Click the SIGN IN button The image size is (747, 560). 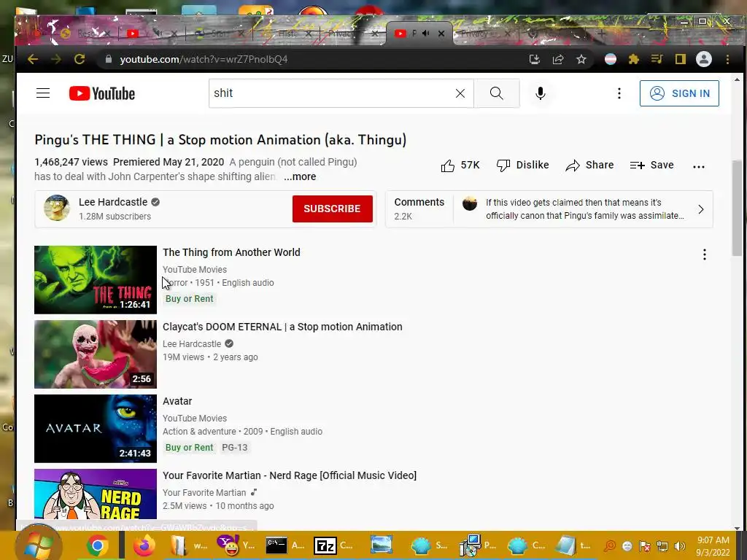point(679,93)
